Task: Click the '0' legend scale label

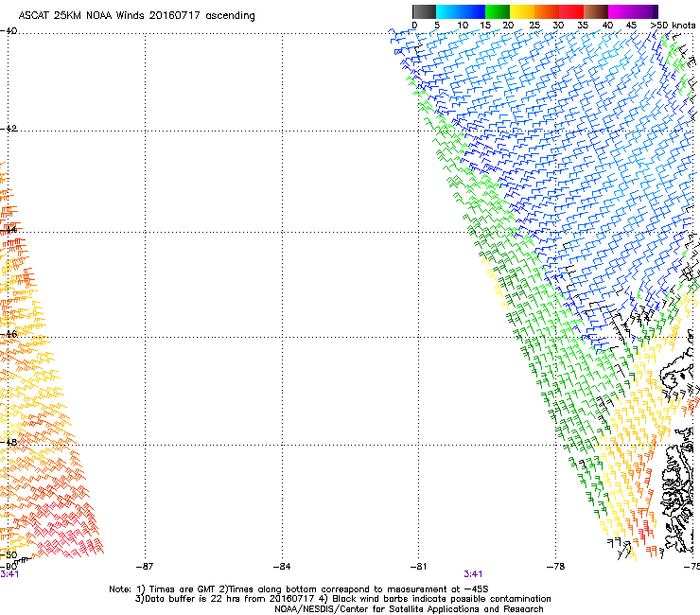Action: [414, 26]
